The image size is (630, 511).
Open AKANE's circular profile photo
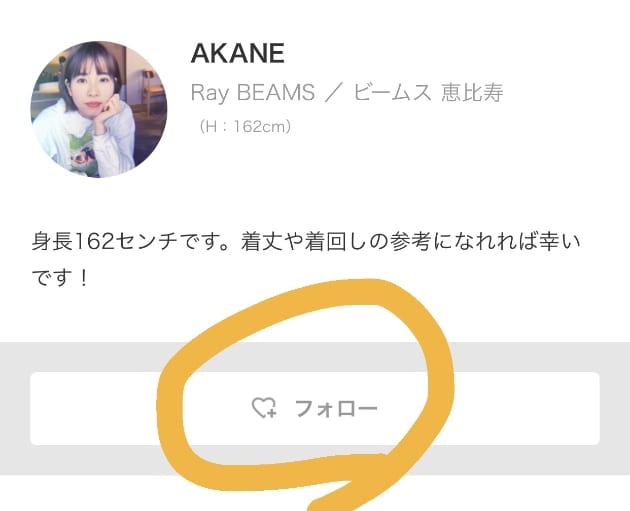(99, 109)
